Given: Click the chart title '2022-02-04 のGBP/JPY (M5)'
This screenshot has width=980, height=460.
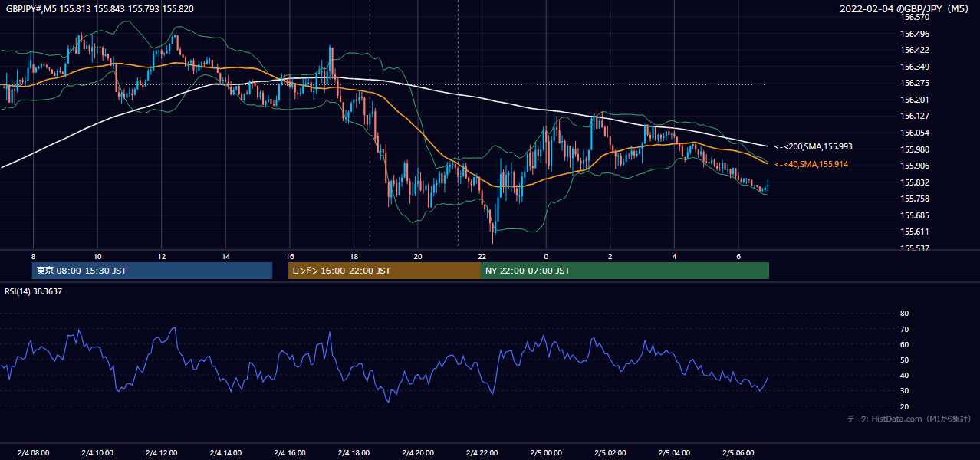Looking at the screenshot, I should click(x=906, y=8).
